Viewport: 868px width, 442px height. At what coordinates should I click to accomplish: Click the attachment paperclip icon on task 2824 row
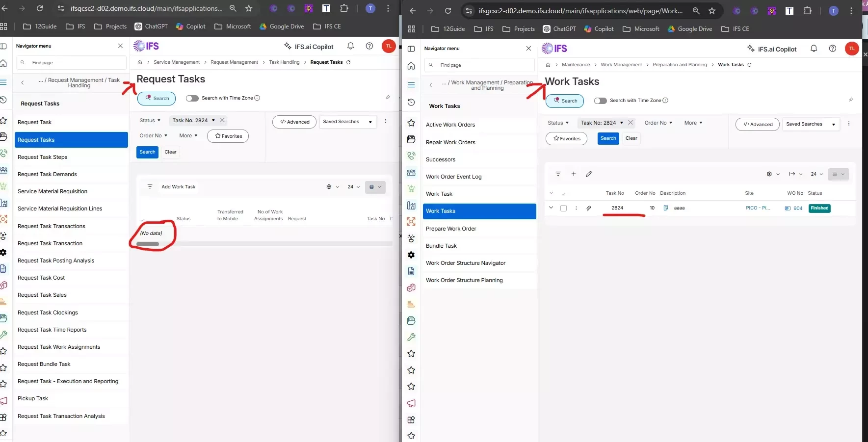coord(589,208)
